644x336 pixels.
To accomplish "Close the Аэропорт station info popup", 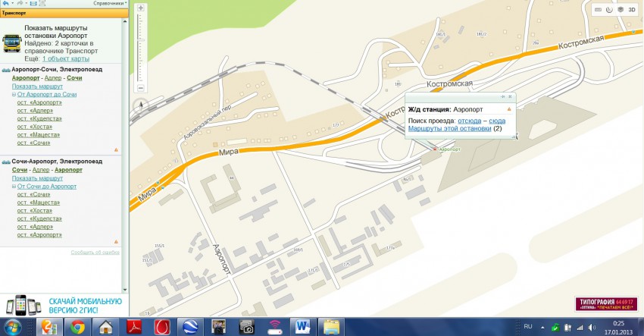I will 510,97.
